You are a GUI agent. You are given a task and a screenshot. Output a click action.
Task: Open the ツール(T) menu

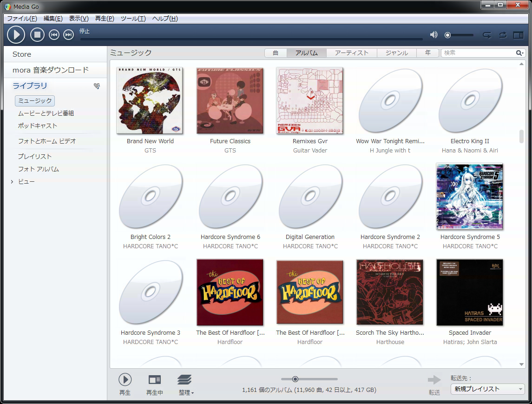[133, 18]
